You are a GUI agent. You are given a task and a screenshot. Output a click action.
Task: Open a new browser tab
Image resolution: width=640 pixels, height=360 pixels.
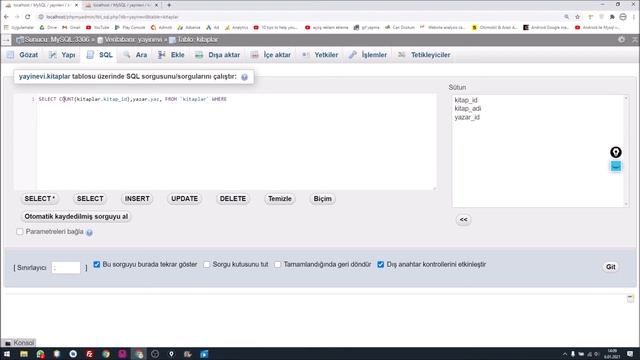click(169, 5)
